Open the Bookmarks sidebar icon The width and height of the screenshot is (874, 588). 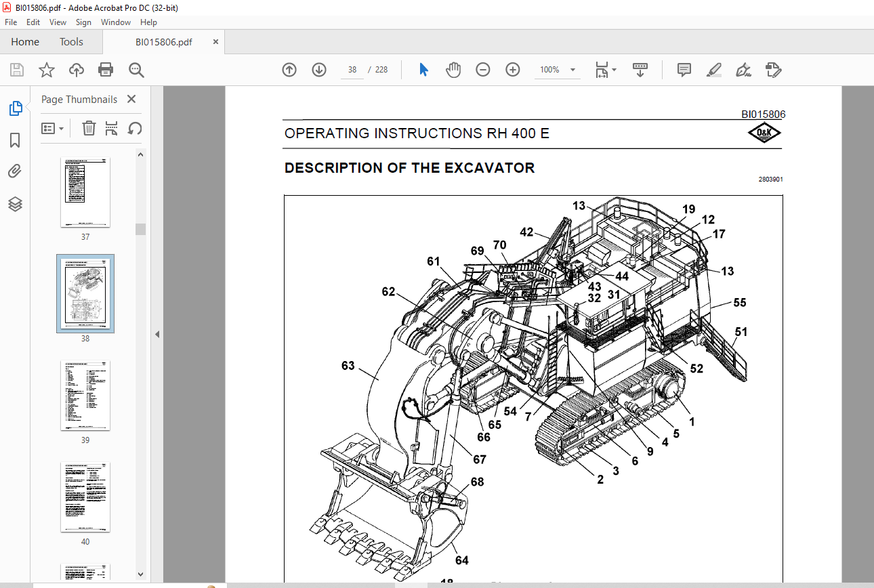pyautogui.click(x=15, y=140)
